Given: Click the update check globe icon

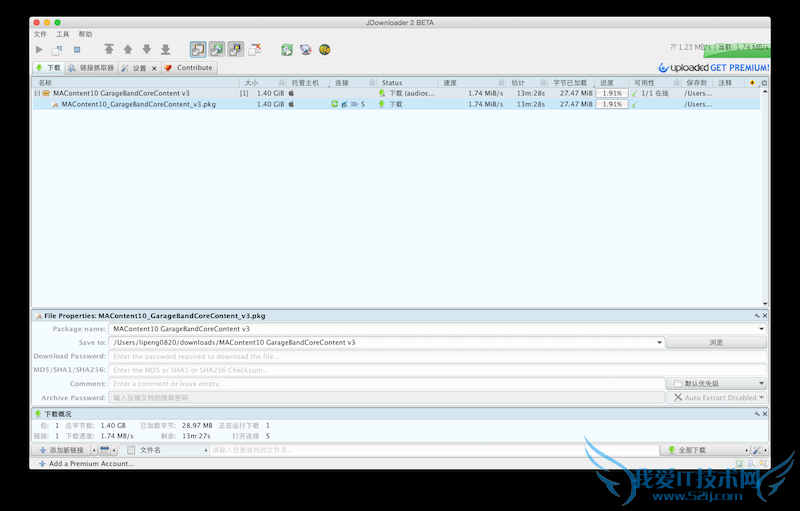Looking at the screenshot, I should pyautogui.click(x=305, y=49).
